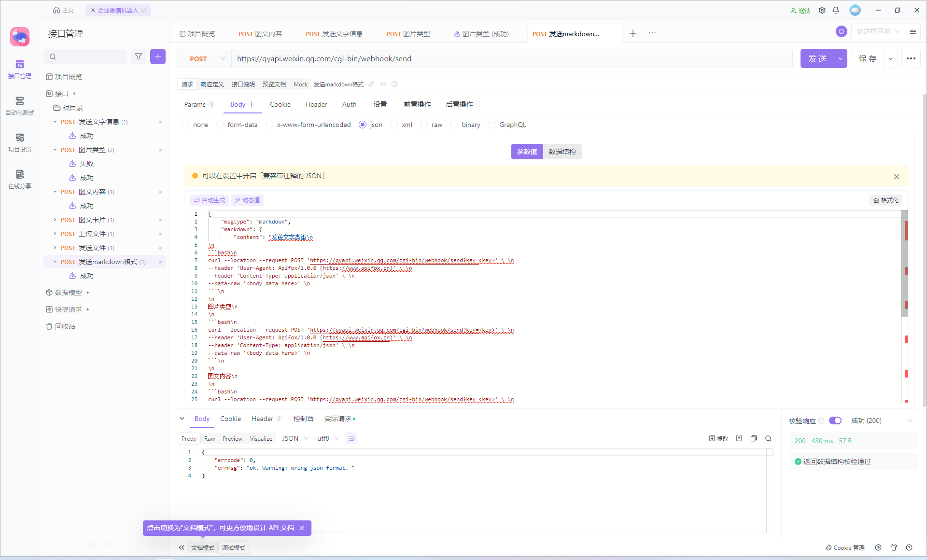
Task: Switch to the Auth tab
Action: coord(349,104)
